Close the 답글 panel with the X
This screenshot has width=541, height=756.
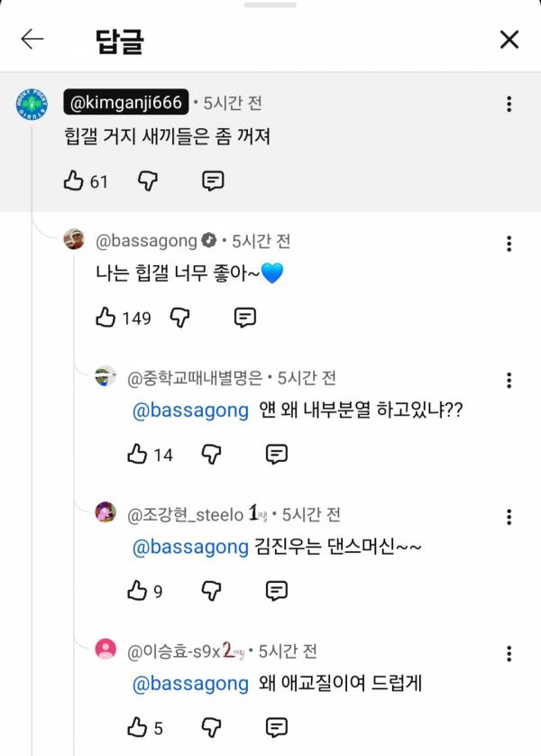click(x=509, y=40)
